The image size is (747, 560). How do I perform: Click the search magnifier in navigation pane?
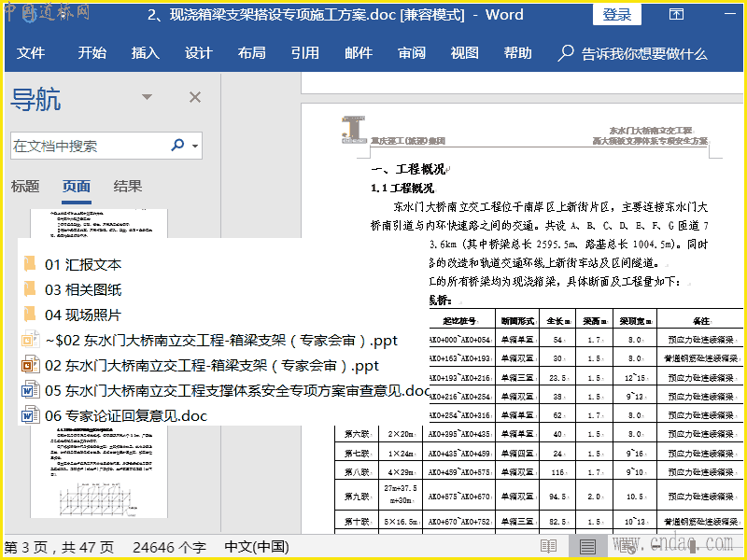coord(177,146)
